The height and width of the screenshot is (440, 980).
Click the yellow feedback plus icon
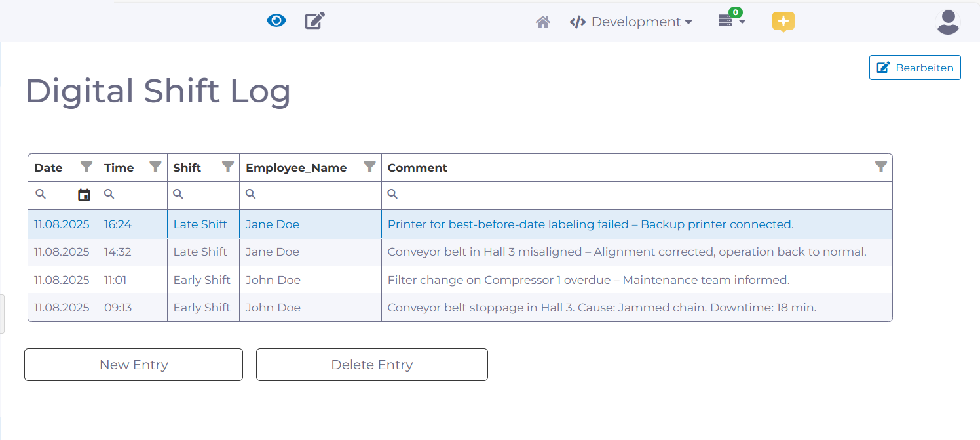coord(783,22)
